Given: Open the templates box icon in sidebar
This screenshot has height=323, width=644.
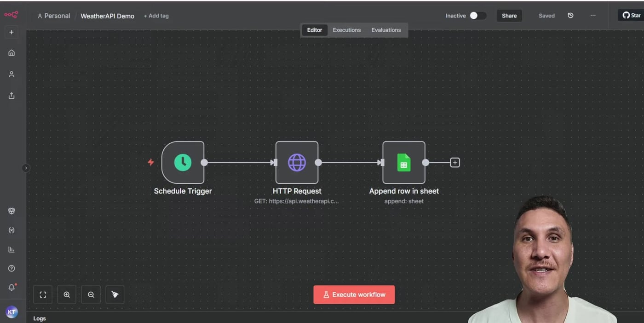Looking at the screenshot, I should coord(11,211).
